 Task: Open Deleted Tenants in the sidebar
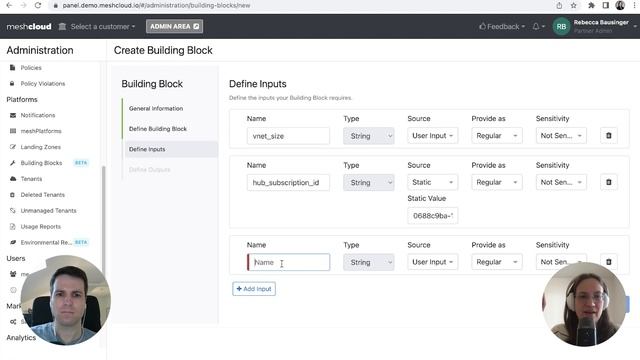tap(42, 195)
